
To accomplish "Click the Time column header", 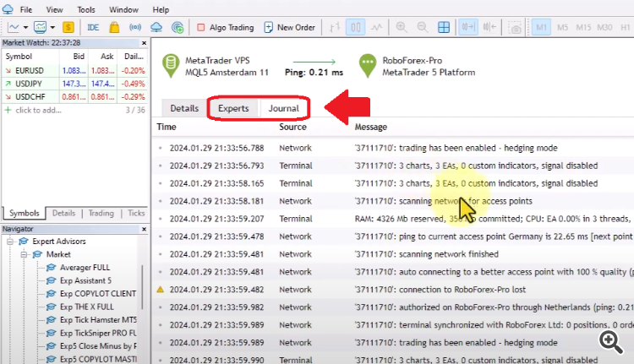I will click(x=167, y=127).
